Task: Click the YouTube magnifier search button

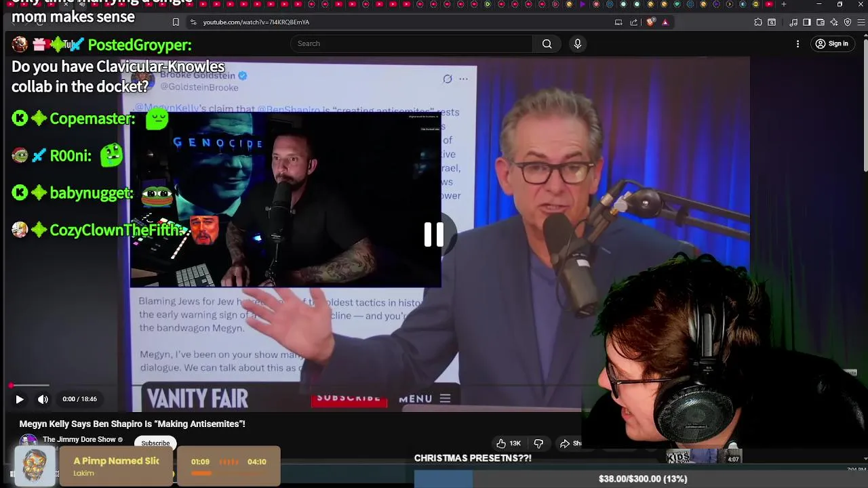Action: 547,43
